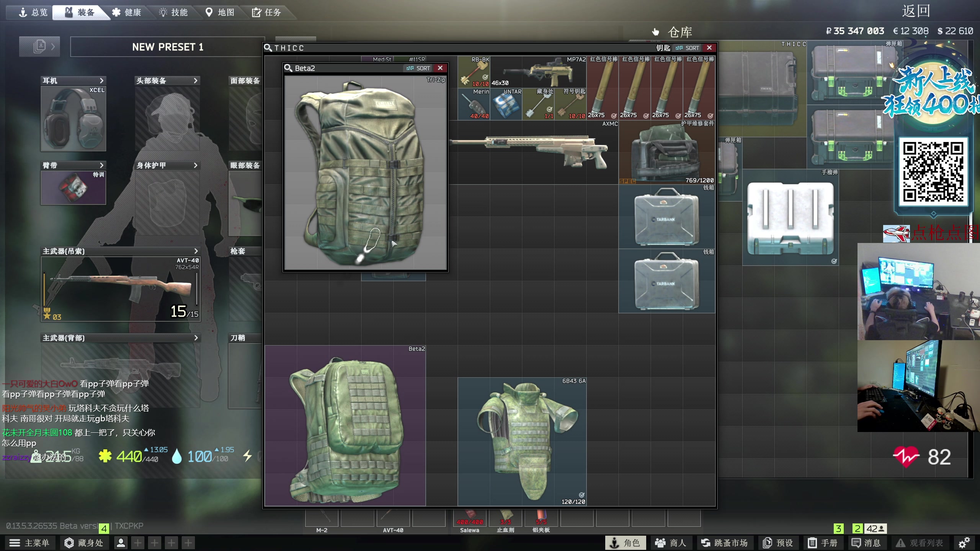This screenshot has height=551, width=980.
Task: Open the 预设 presets screen
Action: (778, 543)
